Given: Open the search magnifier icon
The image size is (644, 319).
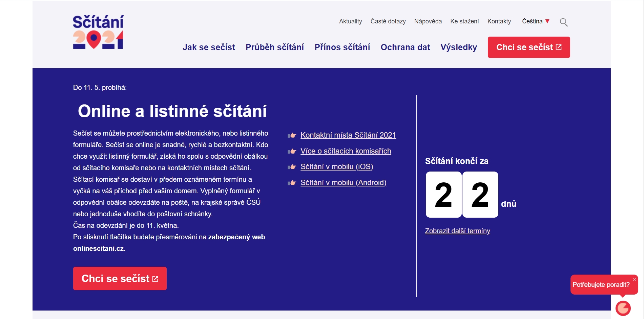Looking at the screenshot, I should [563, 22].
